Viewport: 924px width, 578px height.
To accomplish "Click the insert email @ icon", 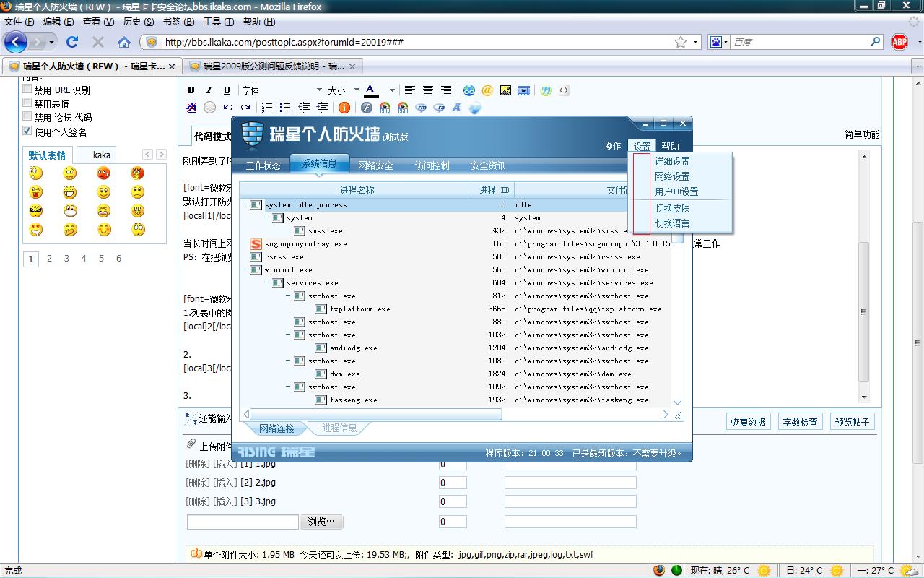I will click(487, 90).
